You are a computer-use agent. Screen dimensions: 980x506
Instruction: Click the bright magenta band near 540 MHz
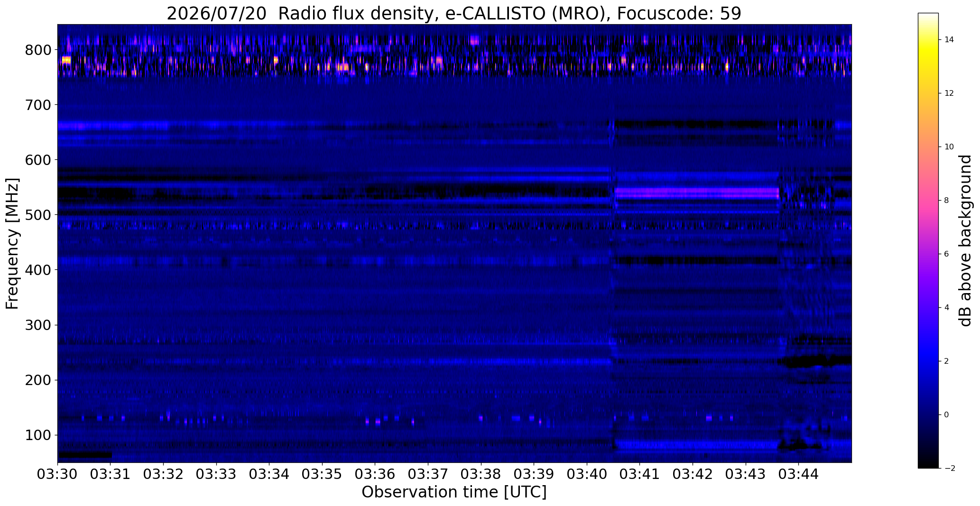coord(696,193)
